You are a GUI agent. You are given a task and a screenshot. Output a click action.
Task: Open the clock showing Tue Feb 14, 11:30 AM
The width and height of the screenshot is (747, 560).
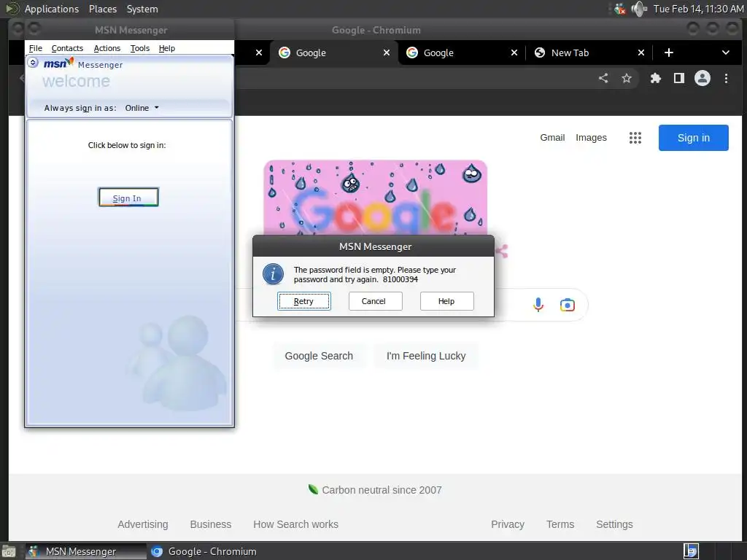click(x=698, y=9)
